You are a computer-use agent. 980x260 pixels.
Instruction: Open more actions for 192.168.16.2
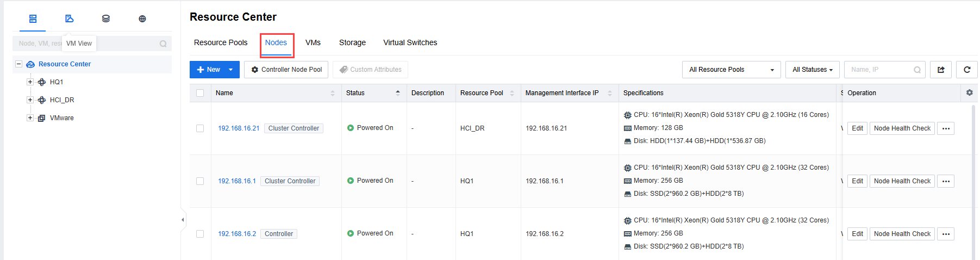pyautogui.click(x=946, y=234)
